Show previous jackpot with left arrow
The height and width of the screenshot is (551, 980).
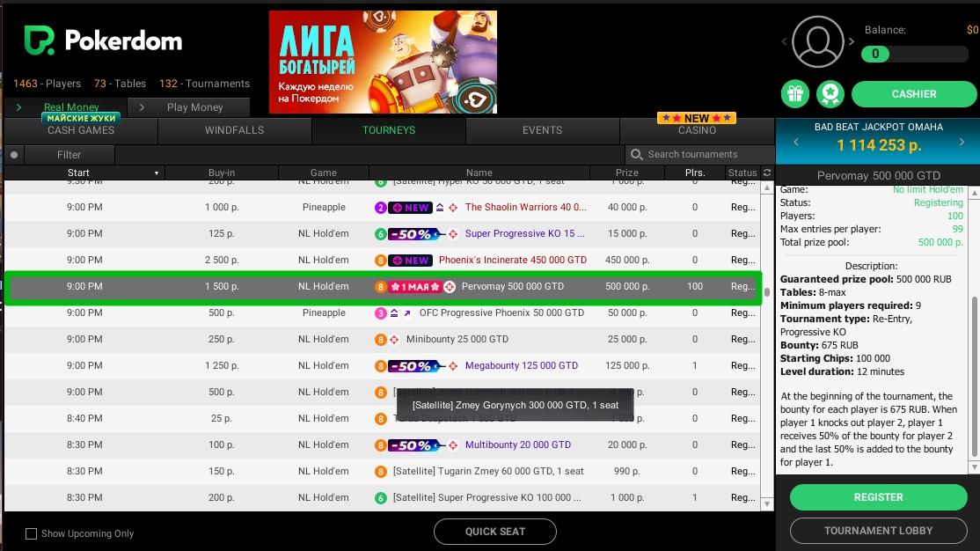(x=795, y=142)
